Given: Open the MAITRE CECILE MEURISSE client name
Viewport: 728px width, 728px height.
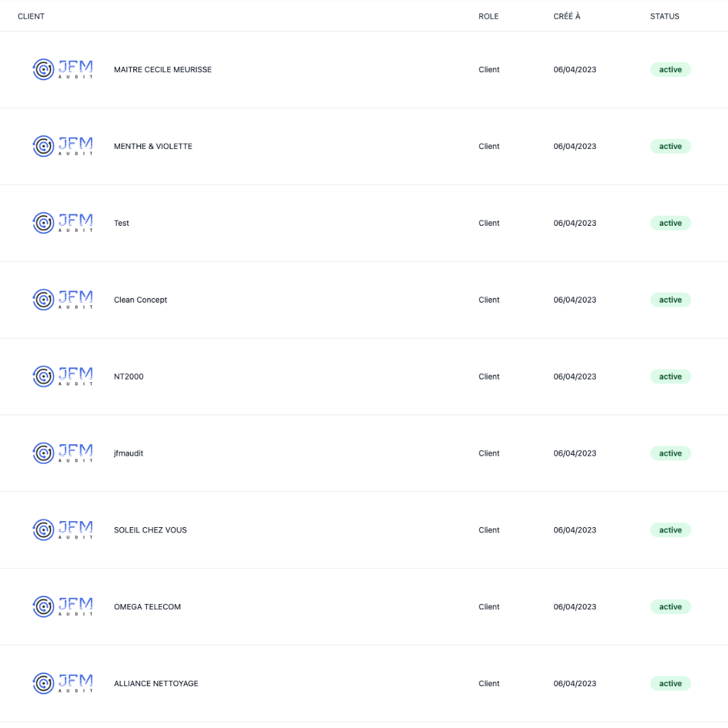Looking at the screenshot, I should coord(162,69).
